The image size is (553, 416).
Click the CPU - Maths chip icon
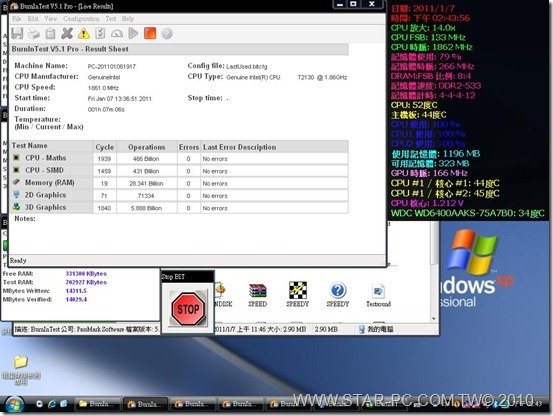coord(16,158)
